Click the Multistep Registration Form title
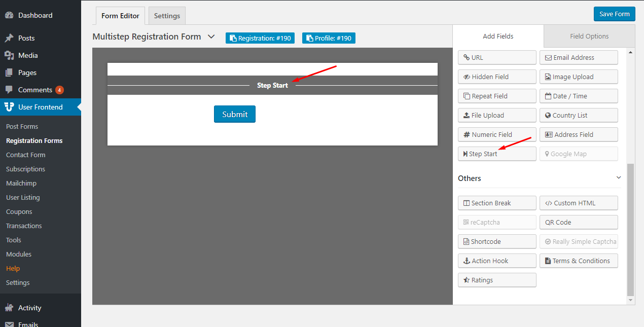This screenshot has width=644, height=327. [147, 37]
